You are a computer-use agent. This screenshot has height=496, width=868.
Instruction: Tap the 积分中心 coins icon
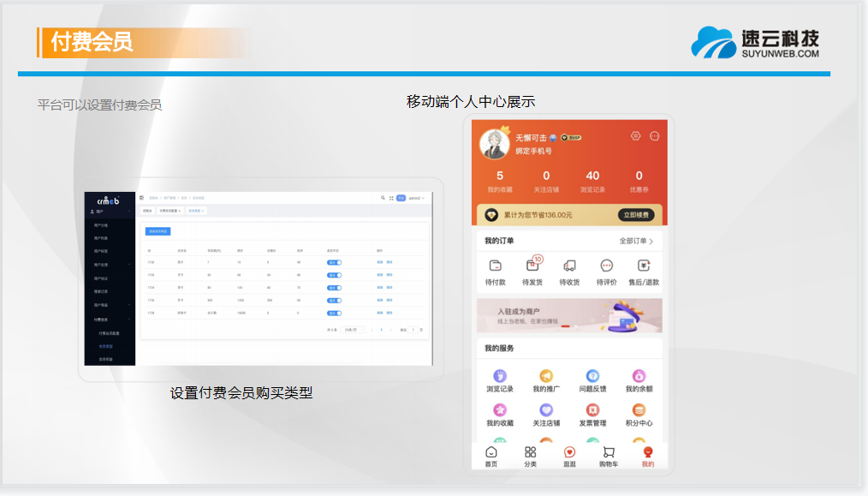(x=639, y=410)
